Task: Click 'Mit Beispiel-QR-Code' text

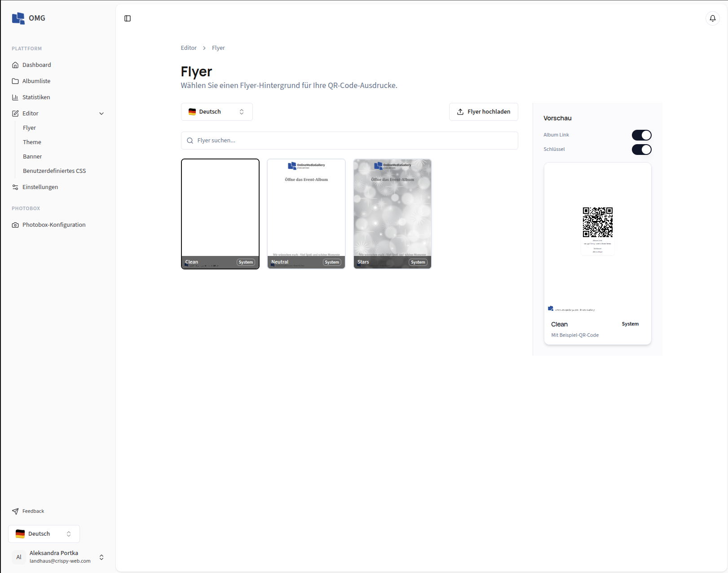Action: (x=575, y=335)
